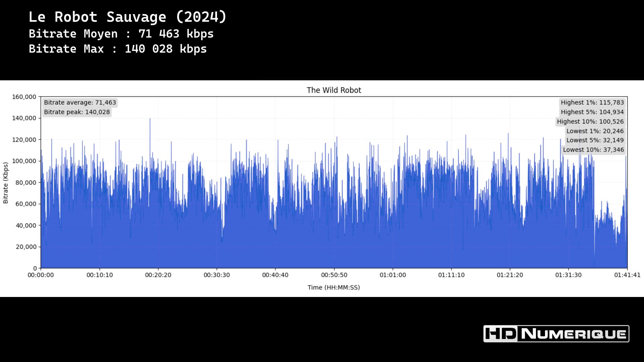Click the 'Lowest 10%: 37,346' stat
Screen dimensions: 644x362
[x=593, y=149]
